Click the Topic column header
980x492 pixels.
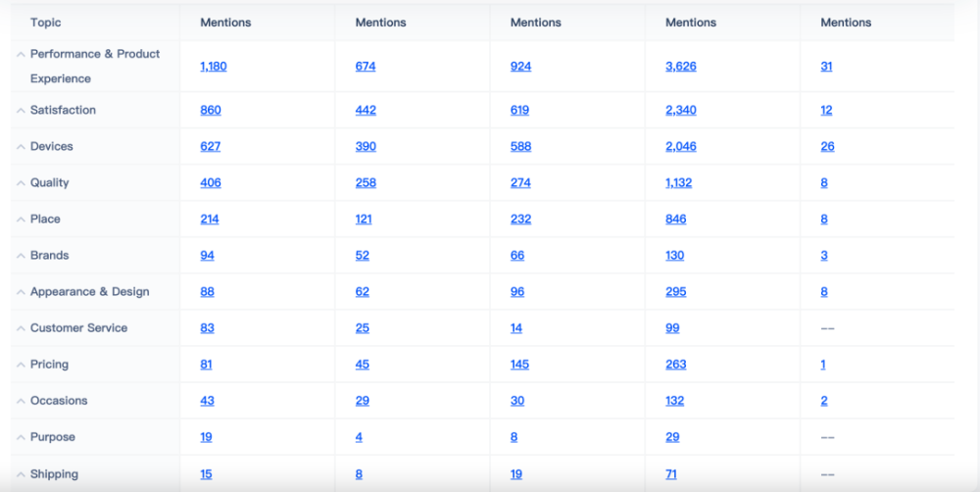click(46, 23)
